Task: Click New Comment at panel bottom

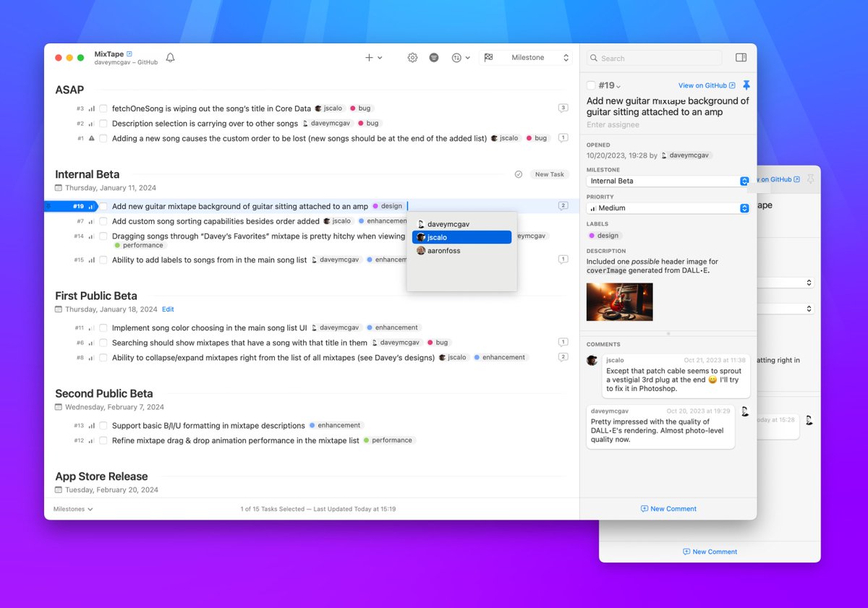Action: [x=668, y=508]
